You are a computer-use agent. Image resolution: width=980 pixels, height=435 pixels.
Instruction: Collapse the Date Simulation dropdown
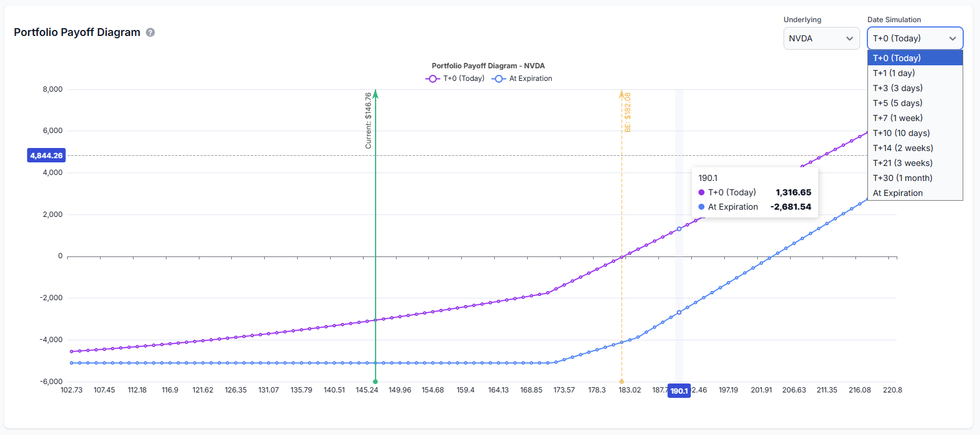point(915,38)
